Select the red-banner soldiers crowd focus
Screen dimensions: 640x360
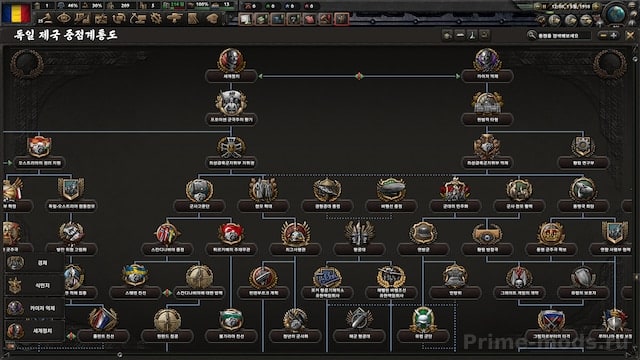click(455, 196)
